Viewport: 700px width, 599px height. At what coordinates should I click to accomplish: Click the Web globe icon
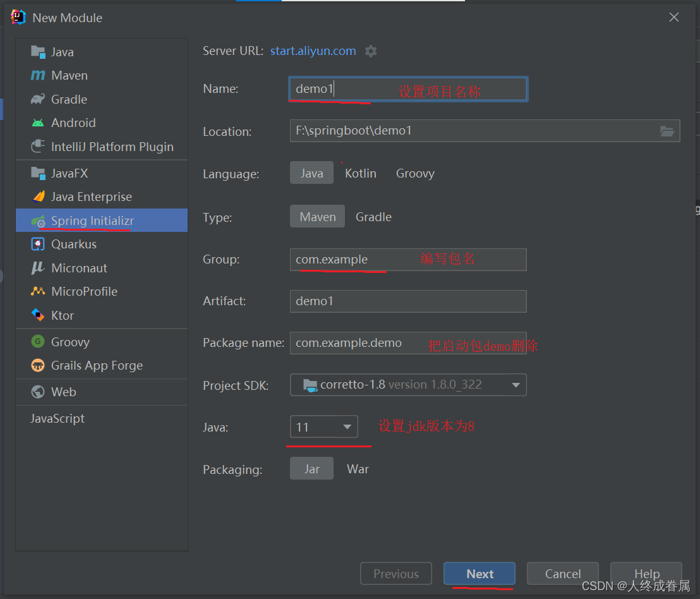coord(38,392)
